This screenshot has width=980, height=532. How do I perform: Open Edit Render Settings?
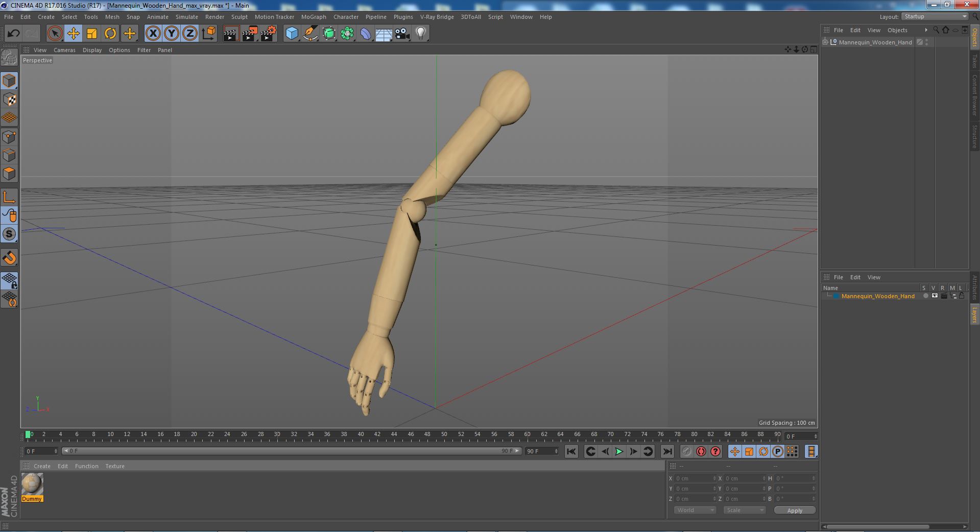pos(269,34)
